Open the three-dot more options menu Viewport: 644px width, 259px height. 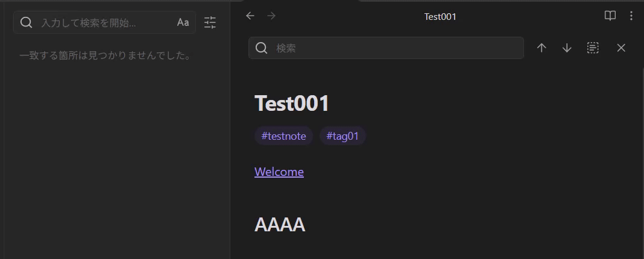click(x=631, y=16)
